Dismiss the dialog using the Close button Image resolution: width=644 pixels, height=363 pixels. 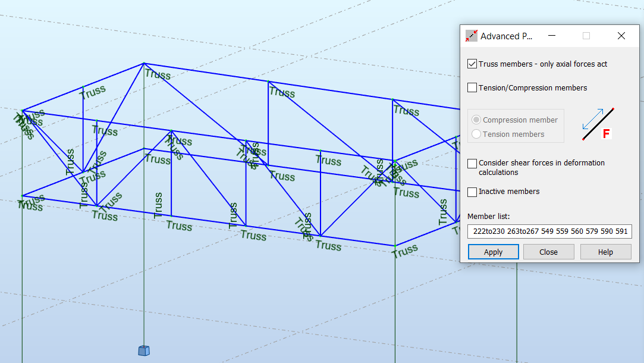(548, 251)
